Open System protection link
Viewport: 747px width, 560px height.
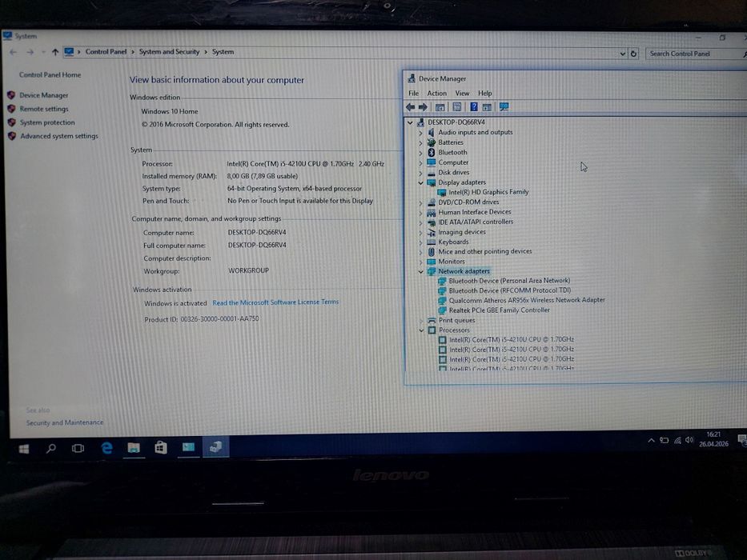pyautogui.click(x=47, y=122)
